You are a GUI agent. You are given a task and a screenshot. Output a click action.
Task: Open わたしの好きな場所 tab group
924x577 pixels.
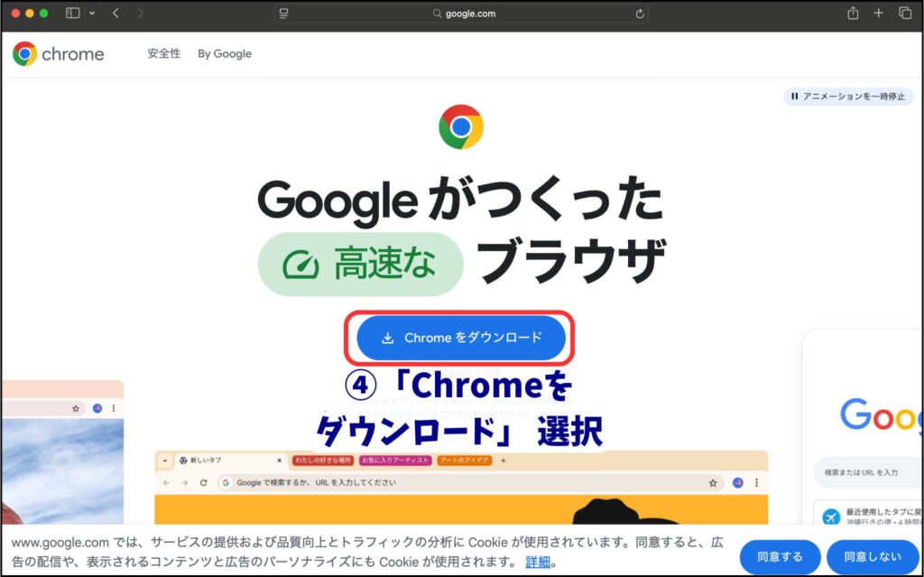(323, 461)
